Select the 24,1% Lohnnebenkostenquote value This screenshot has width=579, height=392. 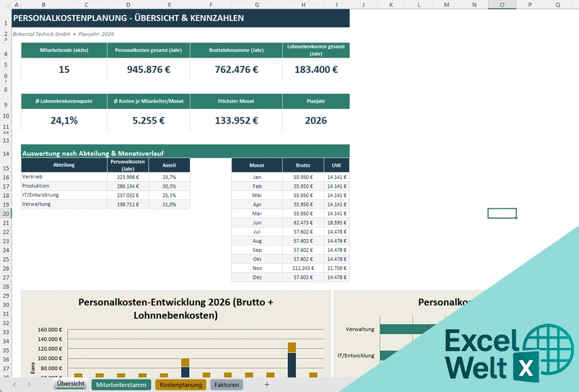[64, 121]
